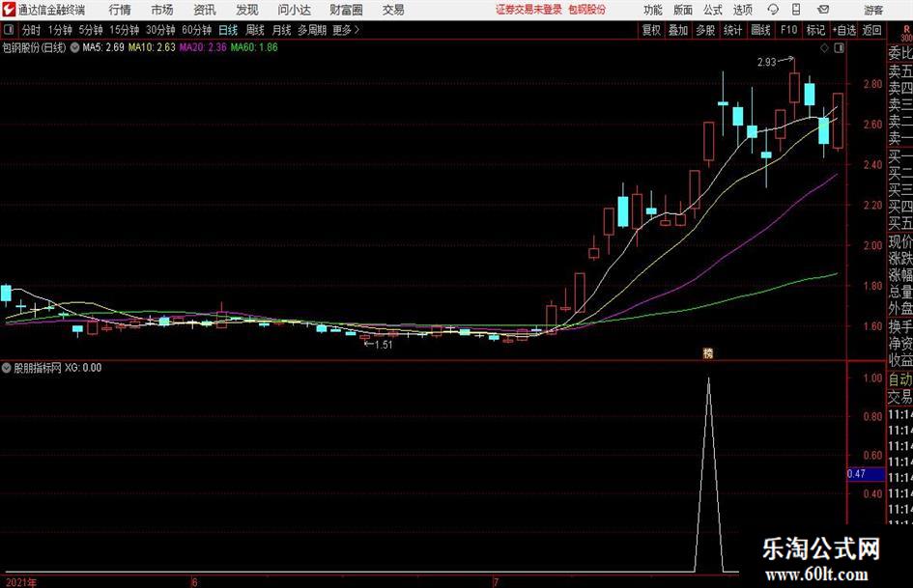The width and height of the screenshot is (913, 588).
Task: Click the MA20: 2.36 value label
Action: (203, 47)
